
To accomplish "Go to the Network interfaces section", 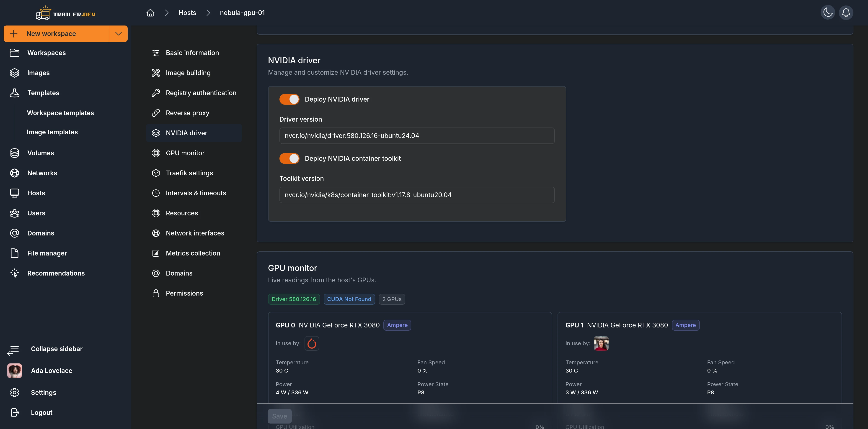I will tap(194, 233).
